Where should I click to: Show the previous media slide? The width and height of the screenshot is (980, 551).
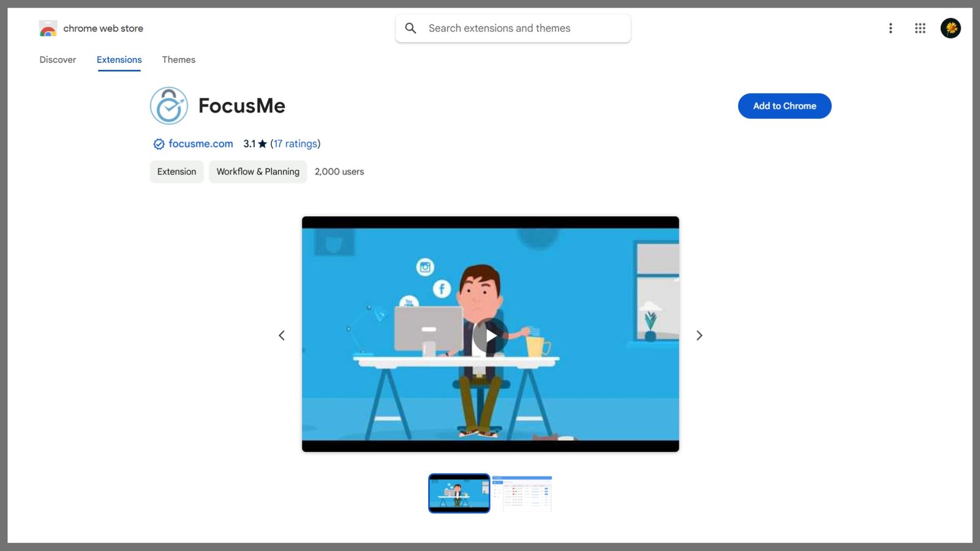282,335
